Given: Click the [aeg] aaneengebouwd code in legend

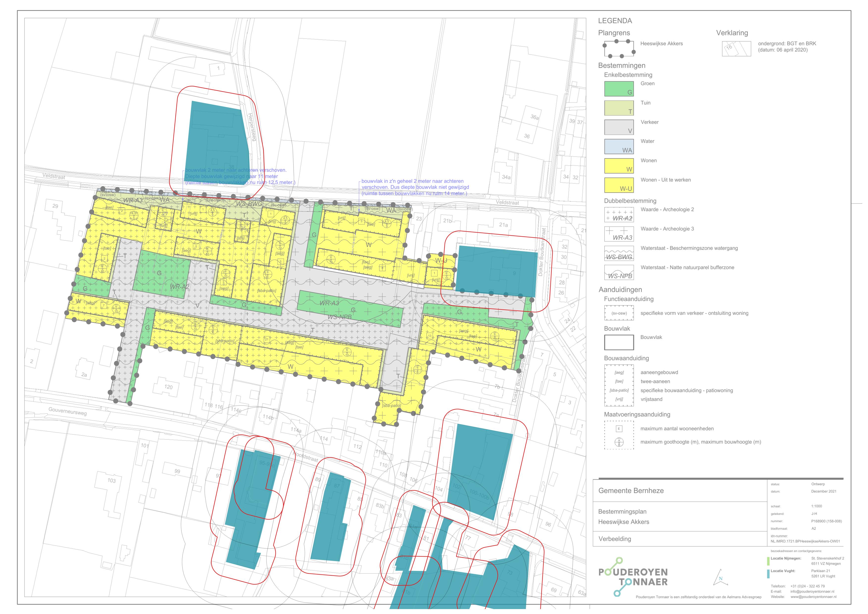Looking at the screenshot, I should click(619, 372).
